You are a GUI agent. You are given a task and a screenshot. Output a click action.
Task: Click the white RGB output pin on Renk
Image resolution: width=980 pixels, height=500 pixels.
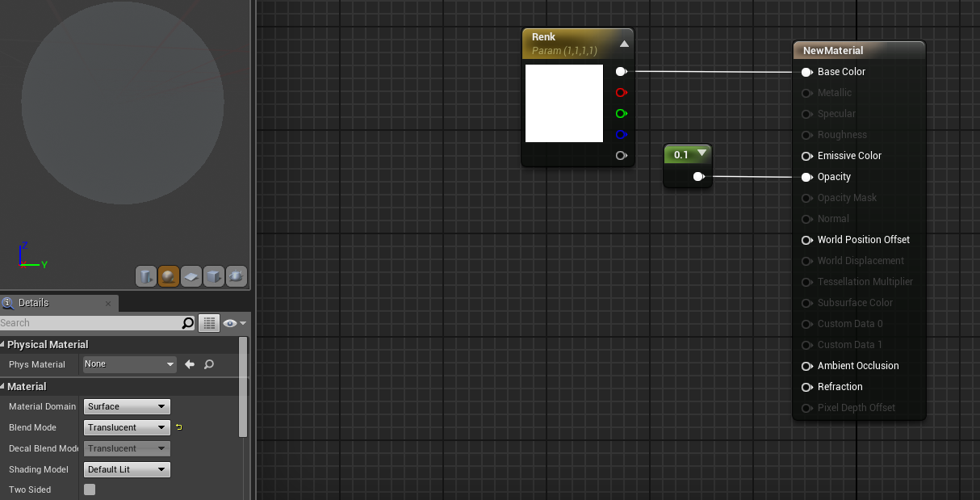pos(621,72)
